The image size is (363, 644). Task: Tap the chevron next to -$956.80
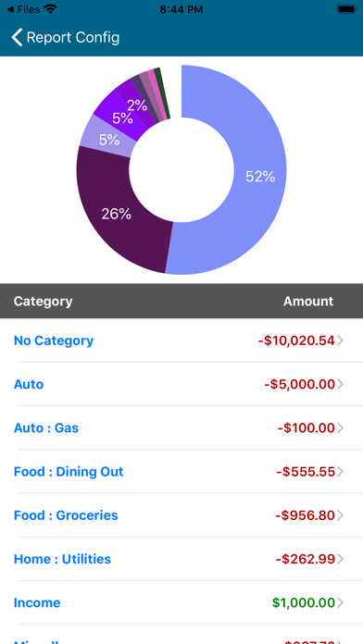(340, 515)
